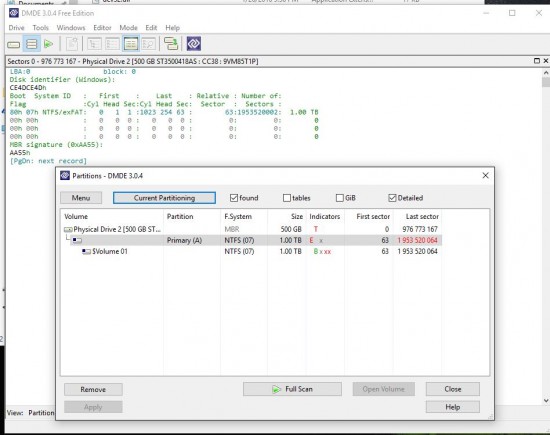This screenshot has height=435, width=550.
Task: Click the Copy Sectors toolbar icon
Action: 171,44
